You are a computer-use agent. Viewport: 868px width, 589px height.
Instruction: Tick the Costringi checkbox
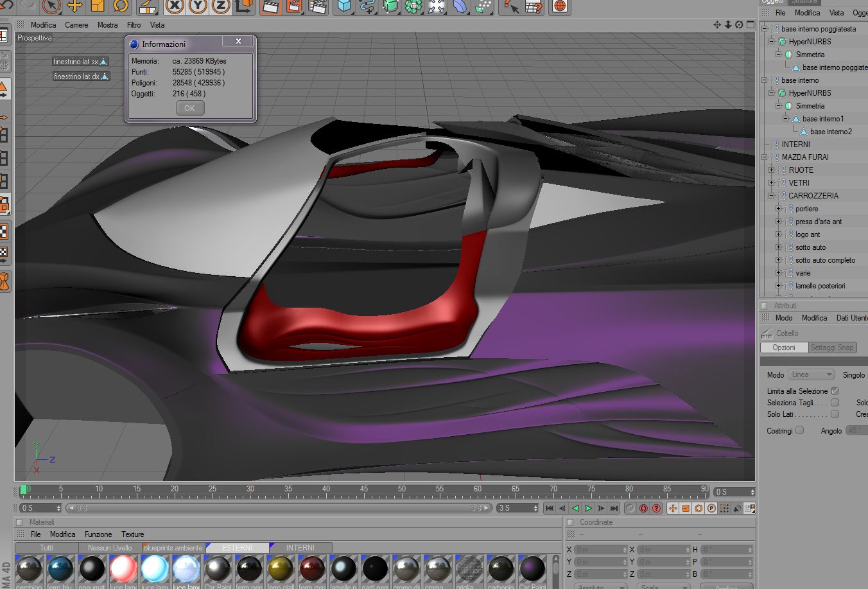click(x=799, y=430)
